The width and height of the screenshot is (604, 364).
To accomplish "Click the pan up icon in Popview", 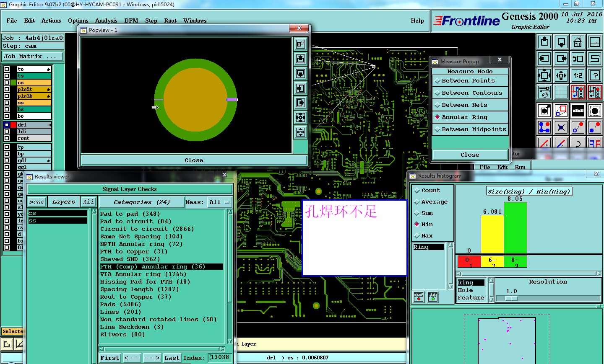I will [300, 59].
